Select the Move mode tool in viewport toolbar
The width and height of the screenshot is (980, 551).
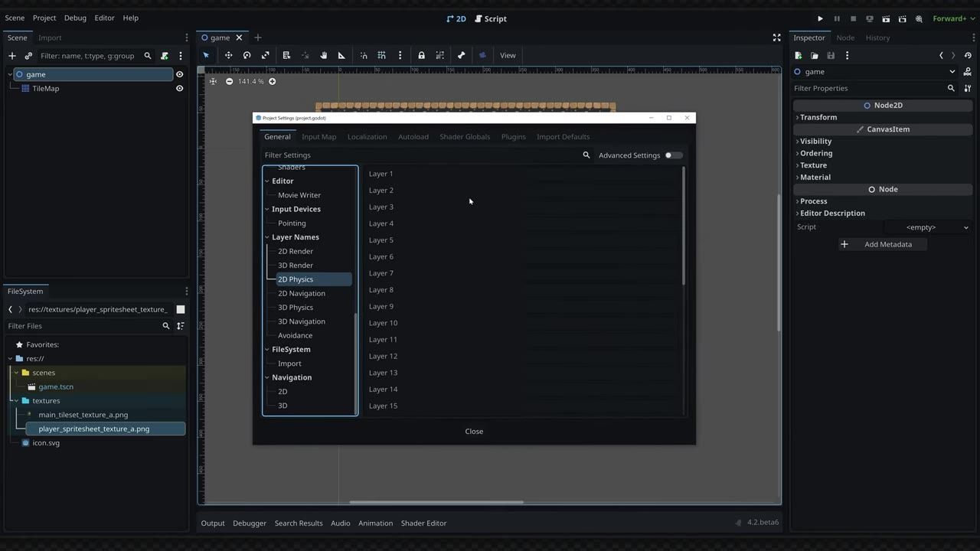click(x=228, y=55)
